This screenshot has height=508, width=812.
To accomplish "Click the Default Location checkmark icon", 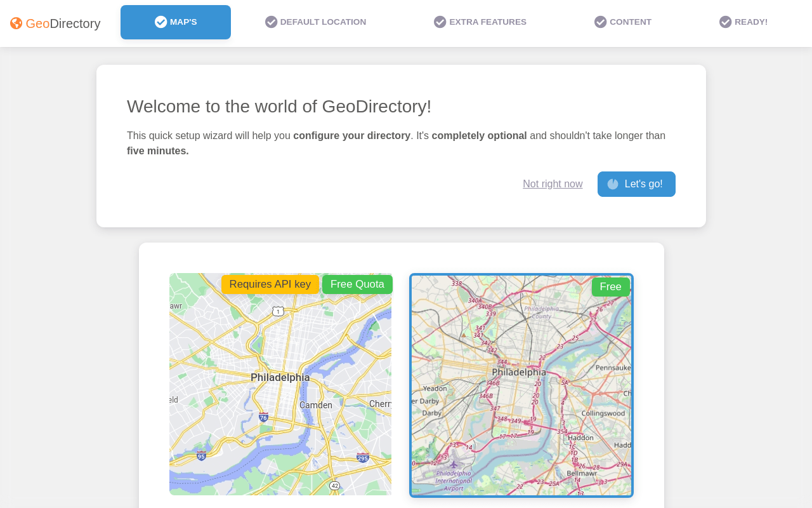I will coord(272,22).
